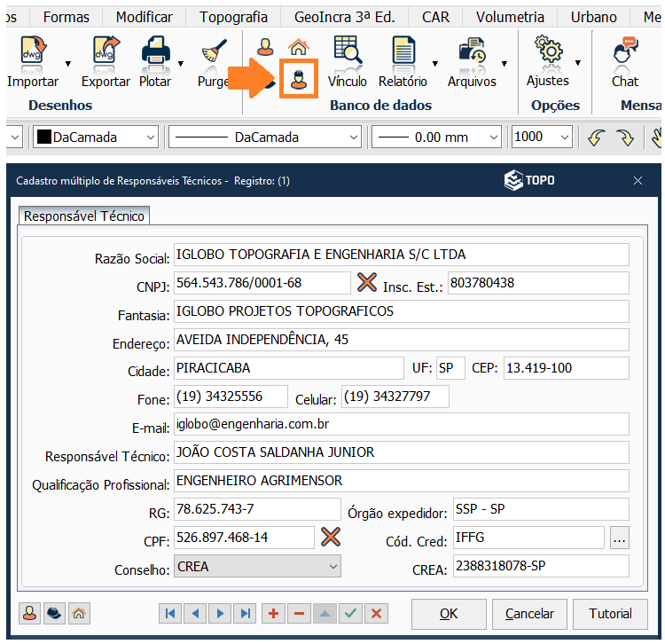The height and width of the screenshot is (644, 665).
Task: Switch to the Topografia ribbon tab
Action: click(x=233, y=17)
